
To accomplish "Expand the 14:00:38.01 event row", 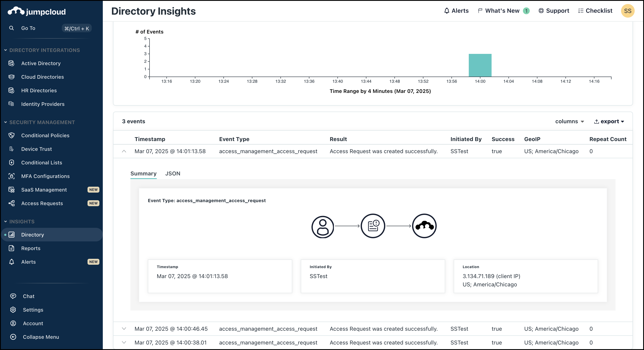I will pyautogui.click(x=124, y=343).
